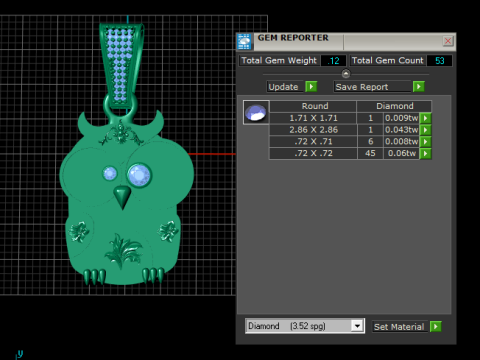
Task: Select the .72 X .71 size cell
Action: [x=313, y=142]
